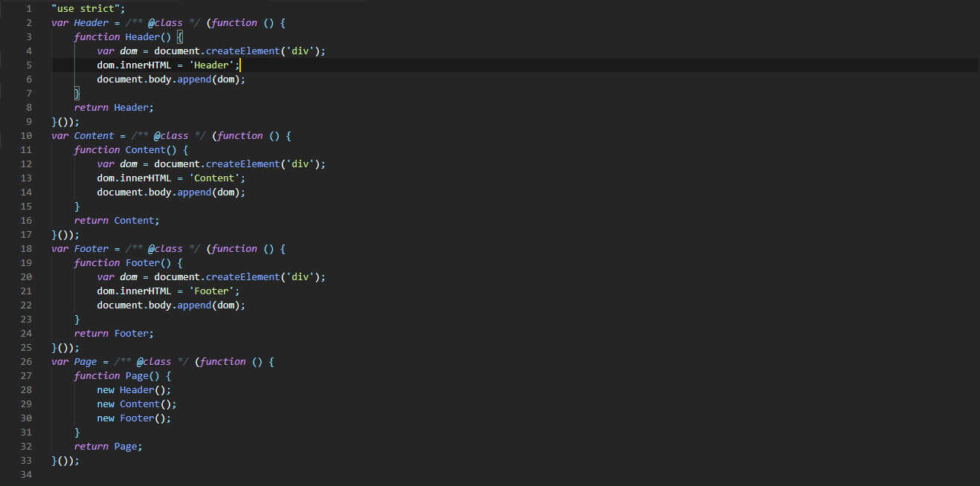Click line number 1 in the gutter

click(x=28, y=8)
